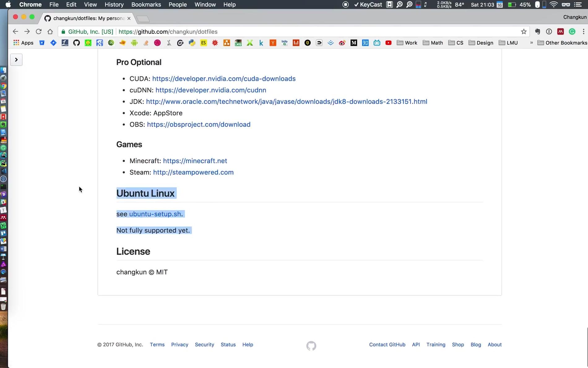
Task: Open the Bookmarks menu
Action: point(146,5)
